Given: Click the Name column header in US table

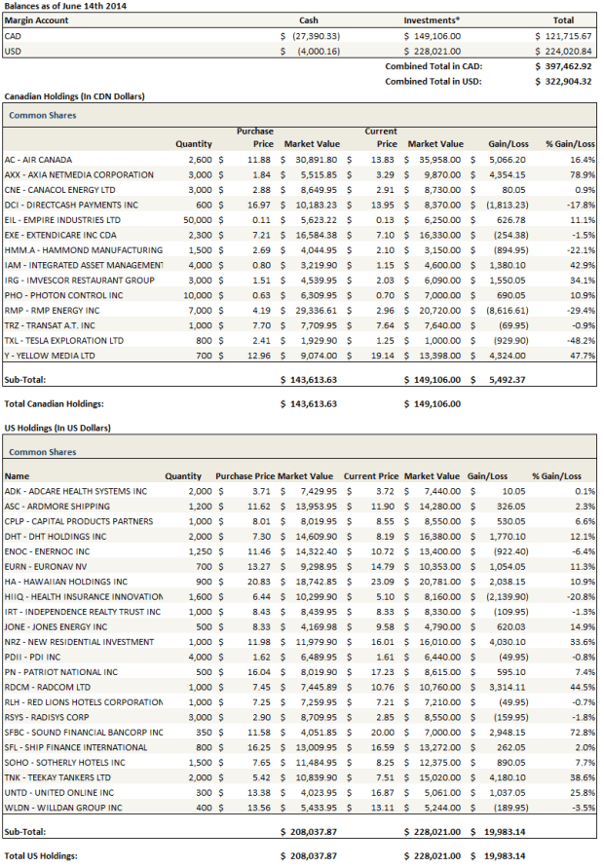Looking at the screenshot, I should coord(17,476).
